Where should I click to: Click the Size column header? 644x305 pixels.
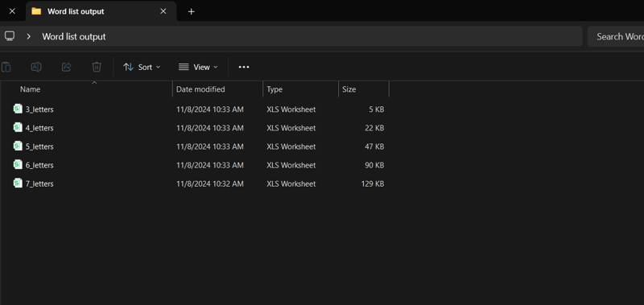point(349,89)
